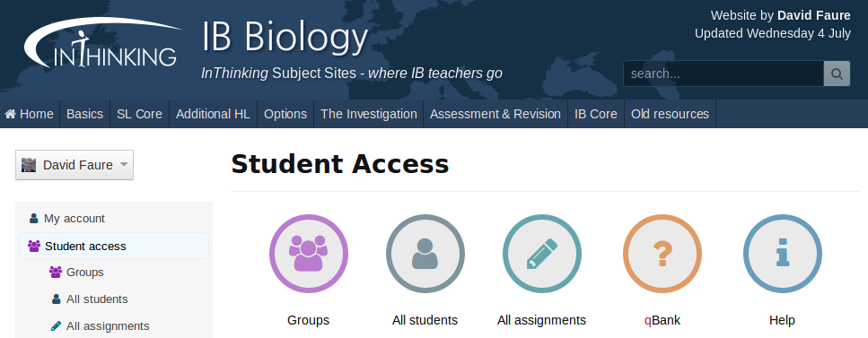The image size is (868, 338).
Task: Open the grey All students circle icon
Action: point(425,254)
